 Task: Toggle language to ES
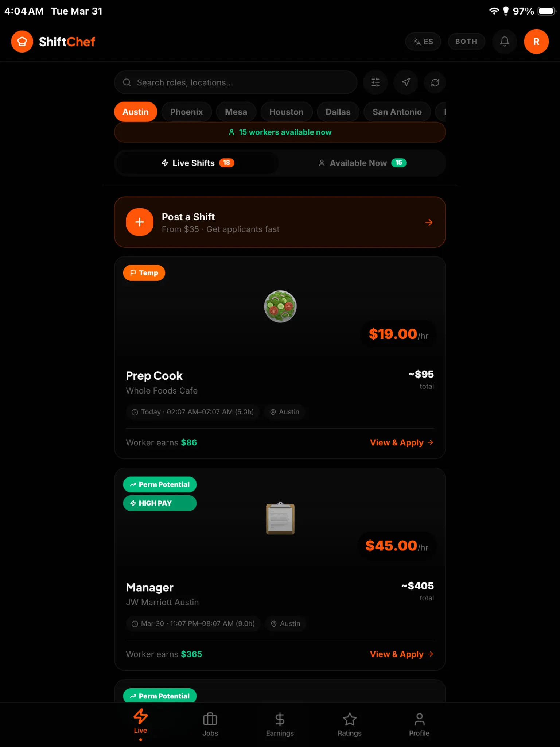423,42
